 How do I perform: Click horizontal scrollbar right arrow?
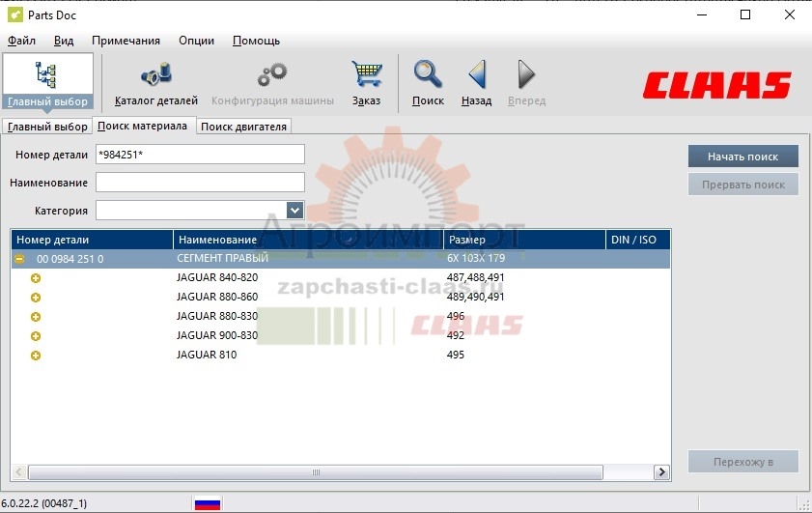[x=661, y=472]
